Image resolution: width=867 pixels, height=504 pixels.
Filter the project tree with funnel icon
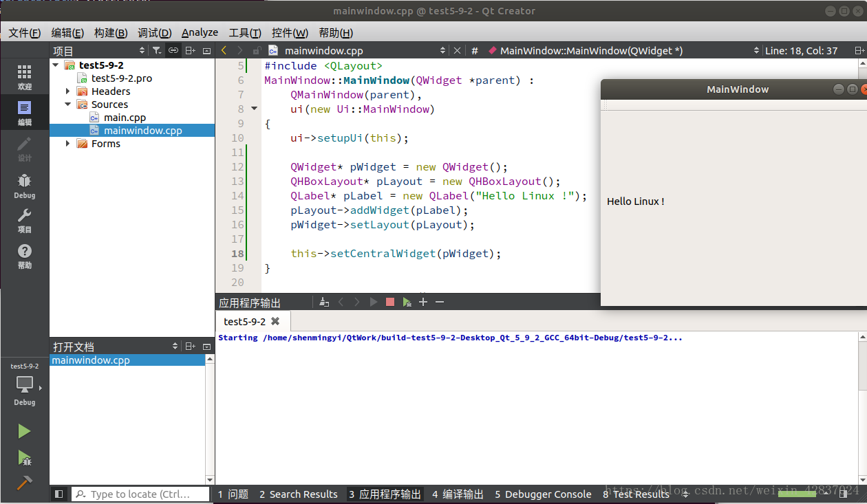[x=157, y=50]
